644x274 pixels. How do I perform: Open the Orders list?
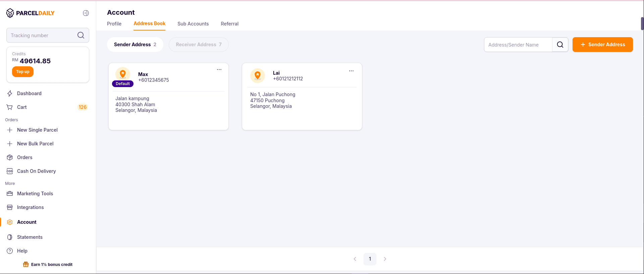pyautogui.click(x=25, y=157)
